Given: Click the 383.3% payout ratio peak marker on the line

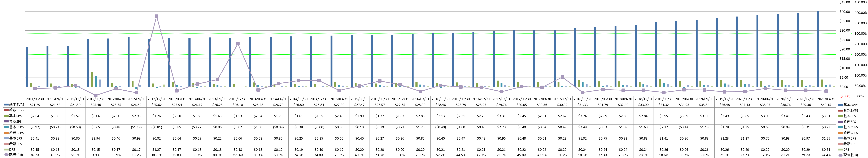Looking at the screenshot, I should tap(156, 16).
